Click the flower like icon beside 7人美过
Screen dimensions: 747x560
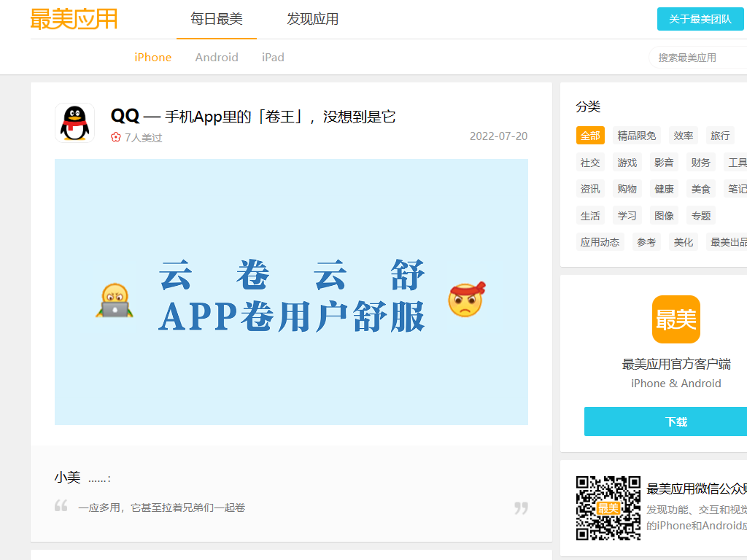[x=115, y=137]
